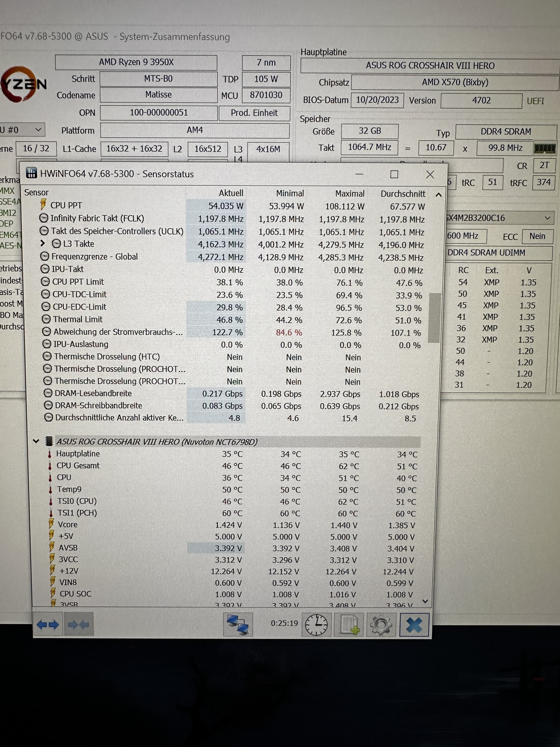This screenshot has width=560, height=747.
Task: Open remote monitoring network computers icon
Action: click(238, 624)
